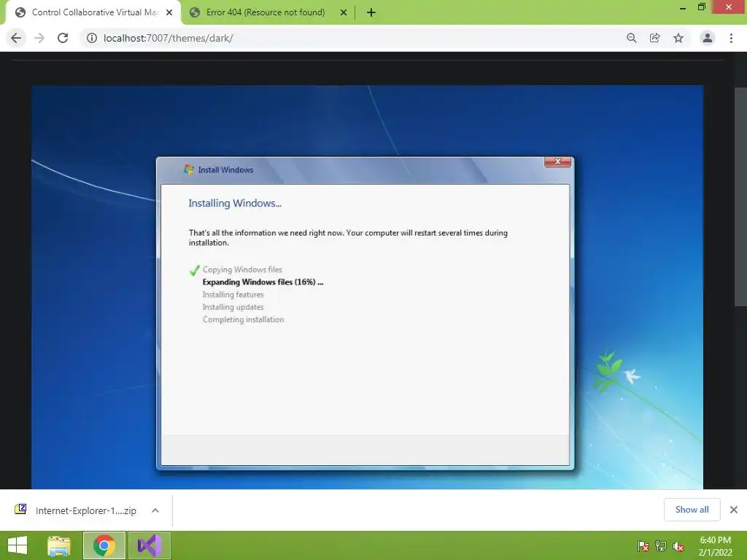This screenshot has width=747, height=560.
Task: Expand the download item options chevron
Action: coord(155,510)
